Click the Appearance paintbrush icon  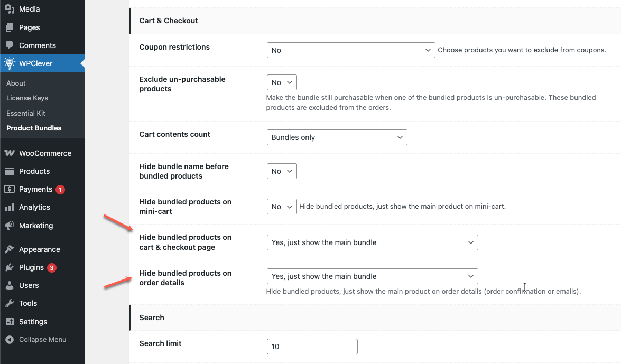(x=10, y=249)
